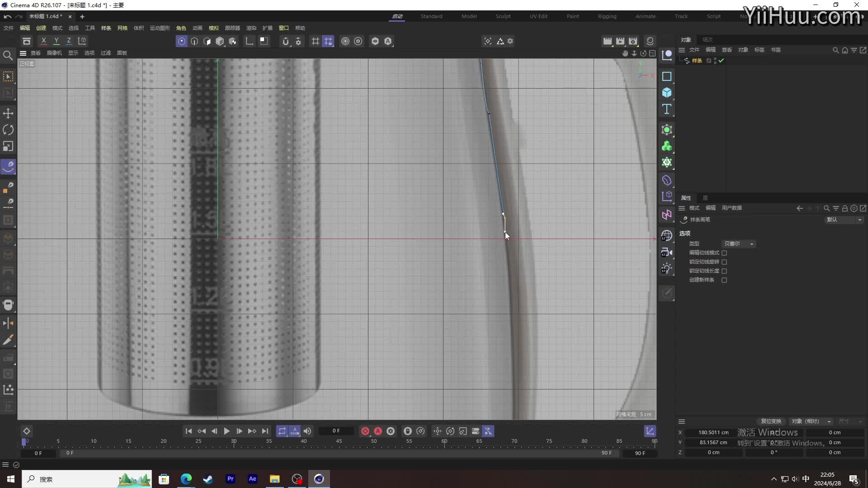This screenshot has height=488, width=868.
Task: Click the red Record Active Objects button
Action: 365,431
